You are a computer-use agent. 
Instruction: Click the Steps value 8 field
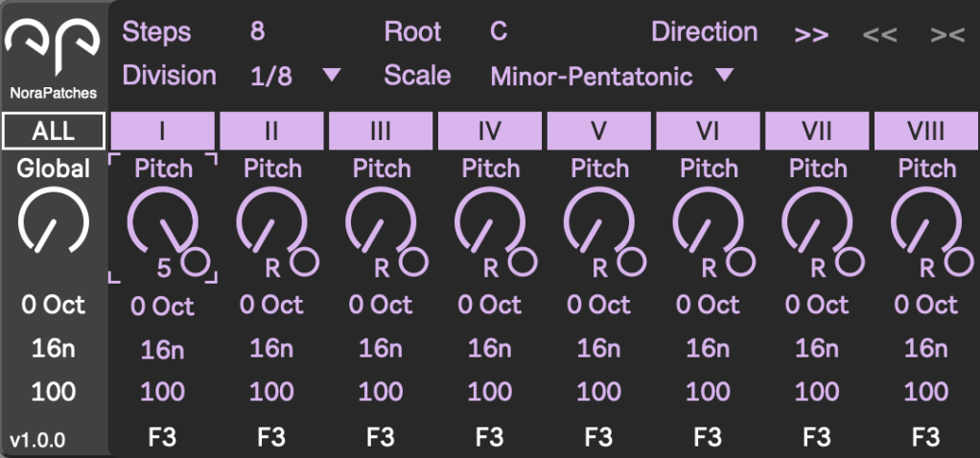tap(258, 32)
